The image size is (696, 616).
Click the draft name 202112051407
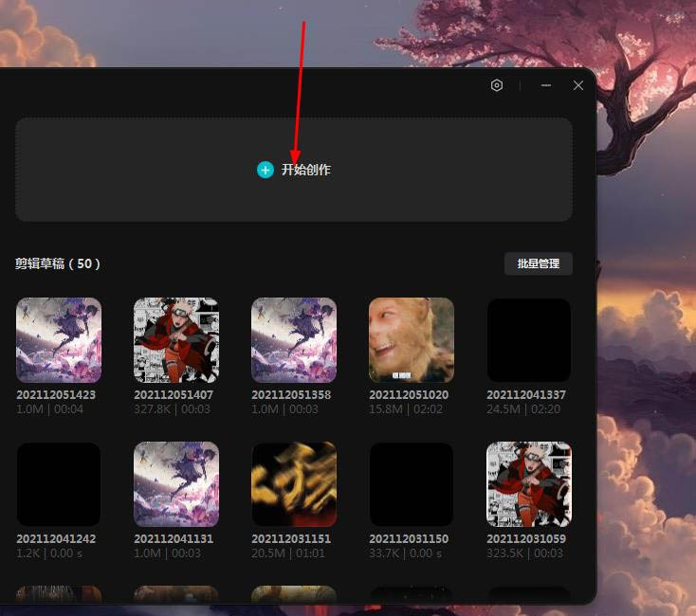click(174, 394)
